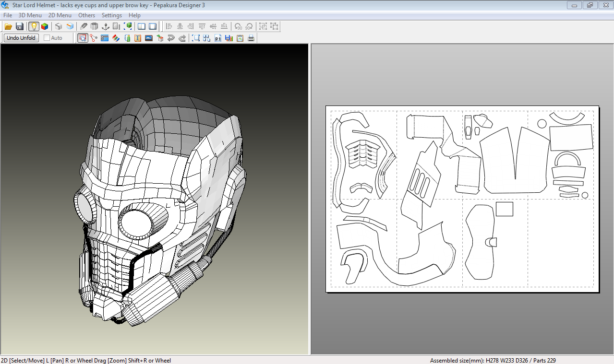Click the blue-red pages icon
Viewport: 614px width, 364px height.
click(229, 38)
